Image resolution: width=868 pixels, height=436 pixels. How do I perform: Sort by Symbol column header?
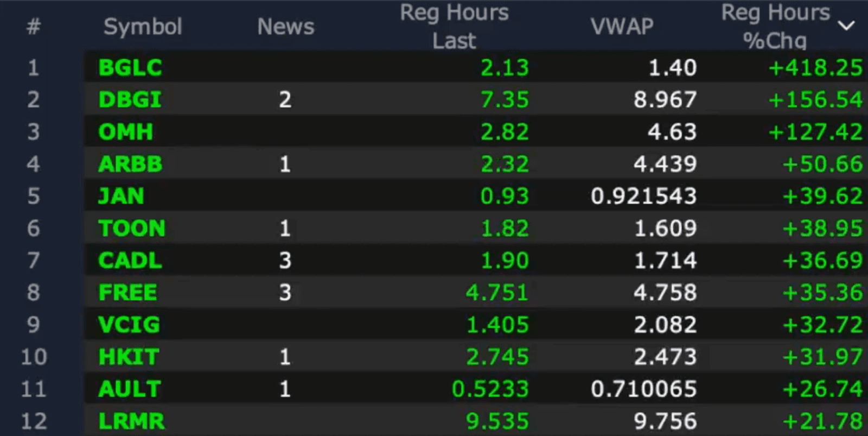click(x=143, y=27)
